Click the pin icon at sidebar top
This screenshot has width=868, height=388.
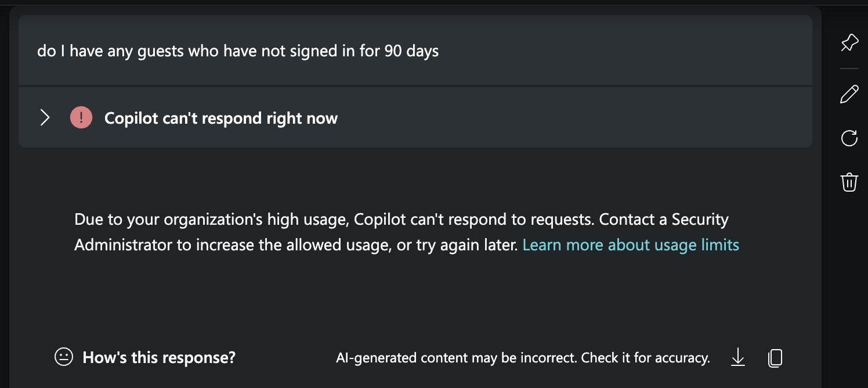[x=849, y=42]
